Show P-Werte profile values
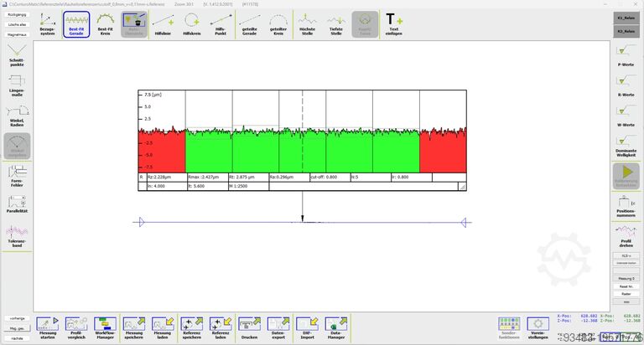The height and width of the screenshot is (345, 644). point(625,55)
